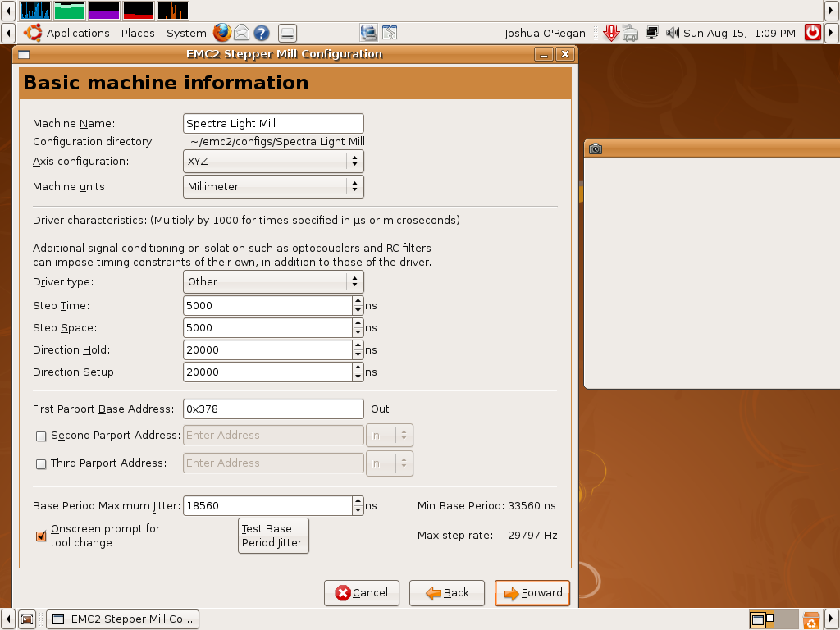Click the printer tray icon

631,33
